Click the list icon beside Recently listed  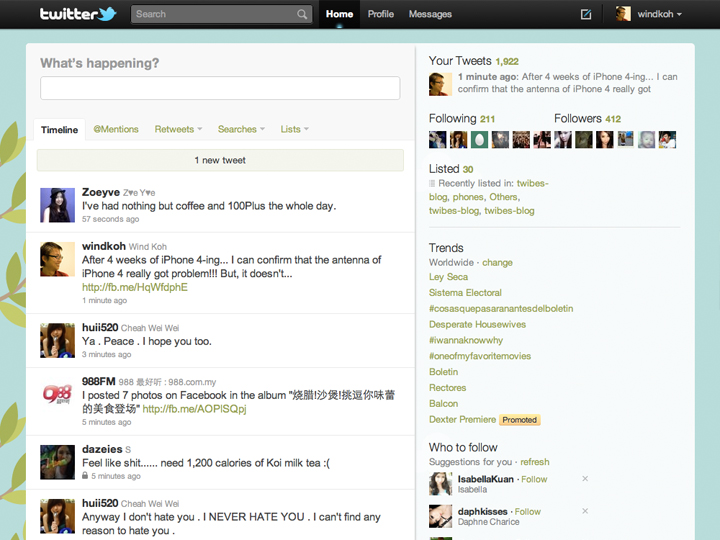pos(432,184)
